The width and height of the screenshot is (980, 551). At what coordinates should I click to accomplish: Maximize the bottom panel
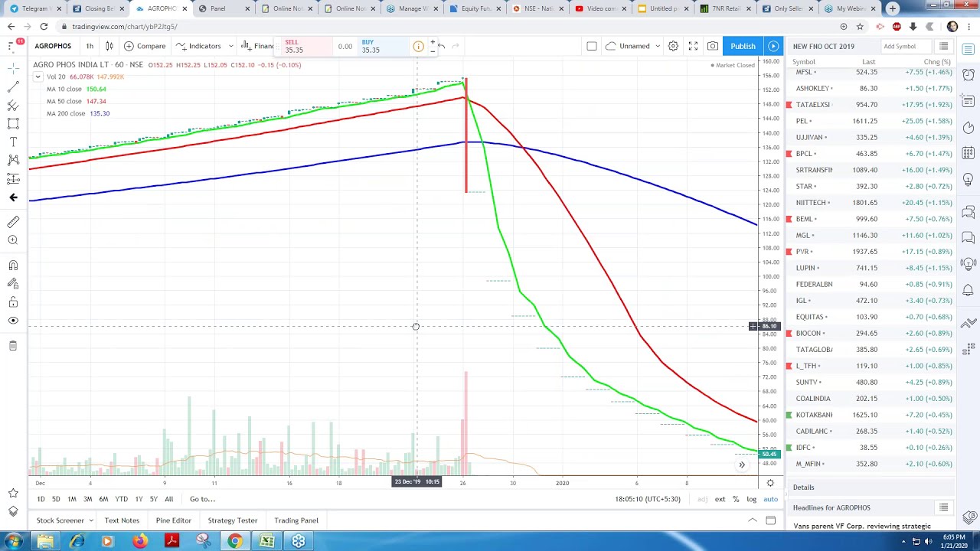coord(771,520)
